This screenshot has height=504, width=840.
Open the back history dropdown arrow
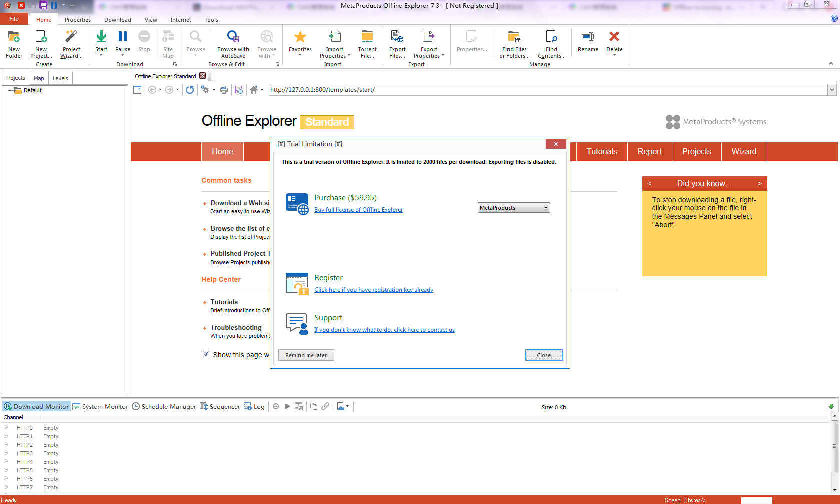click(x=160, y=90)
